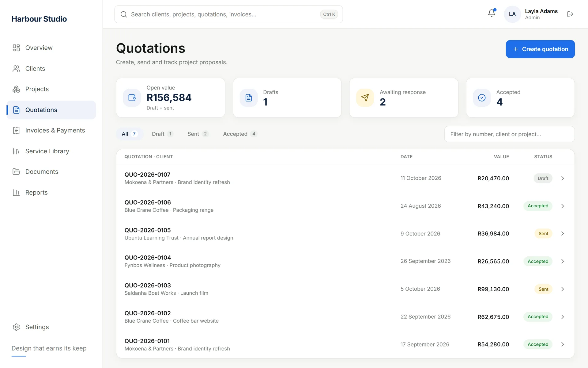
Task: Click the Sent badge on QUO-2026-0103
Action: [543, 289]
